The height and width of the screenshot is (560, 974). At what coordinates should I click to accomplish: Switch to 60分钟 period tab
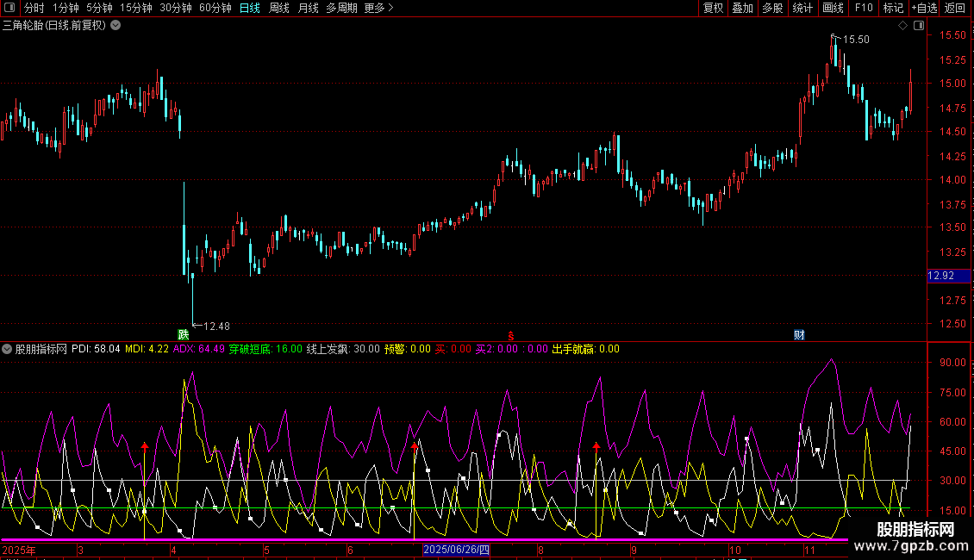click(x=215, y=8)
